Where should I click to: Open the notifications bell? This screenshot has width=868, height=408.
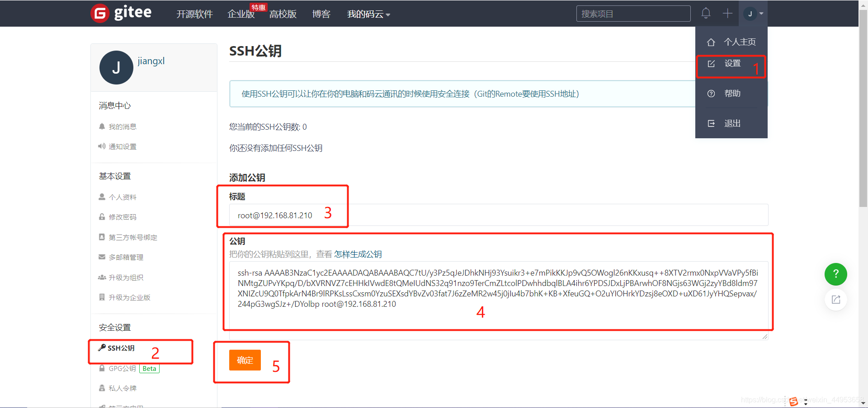coord(706,13)
